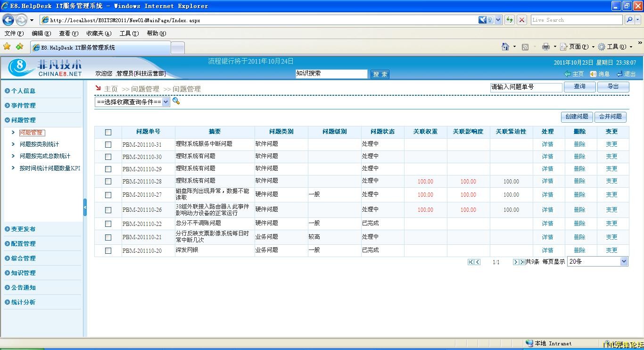The height and width of the screenshot is (350, 644).
Task: Click the stop loading red X icon
Action: (522, 20)
